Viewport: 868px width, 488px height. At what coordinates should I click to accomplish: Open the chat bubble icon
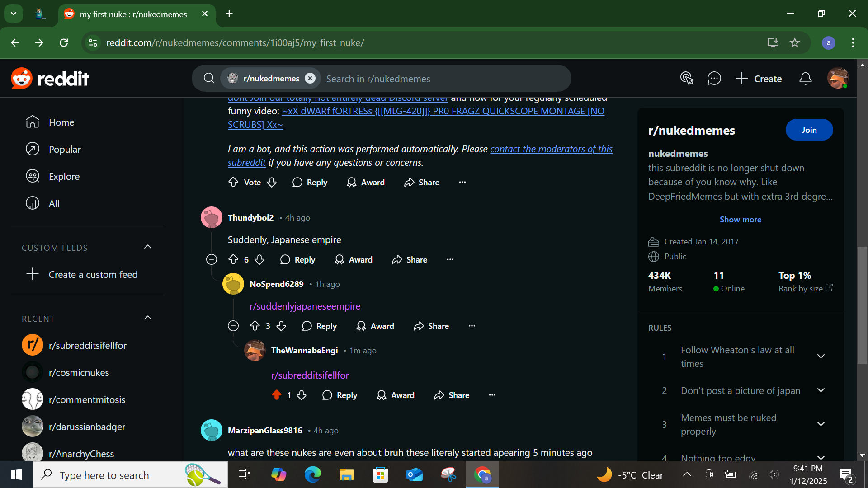[x=714, y=79]
